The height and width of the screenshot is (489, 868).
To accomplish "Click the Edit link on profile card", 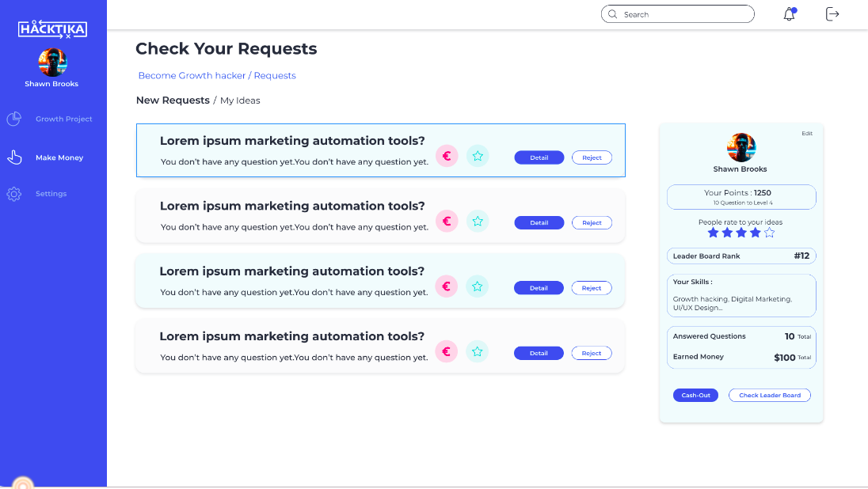I will (807, 134).
